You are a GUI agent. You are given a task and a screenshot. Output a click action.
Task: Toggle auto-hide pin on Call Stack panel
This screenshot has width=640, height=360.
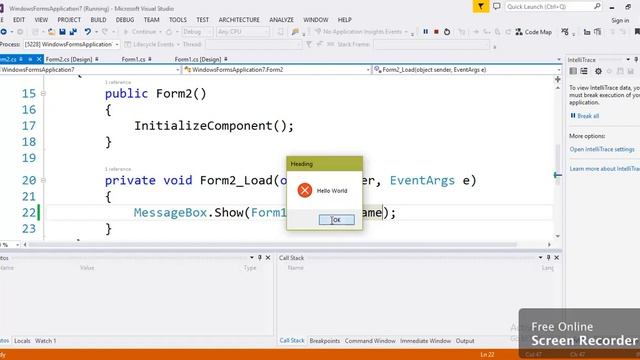pyautogui.click(x=548, y=258)
